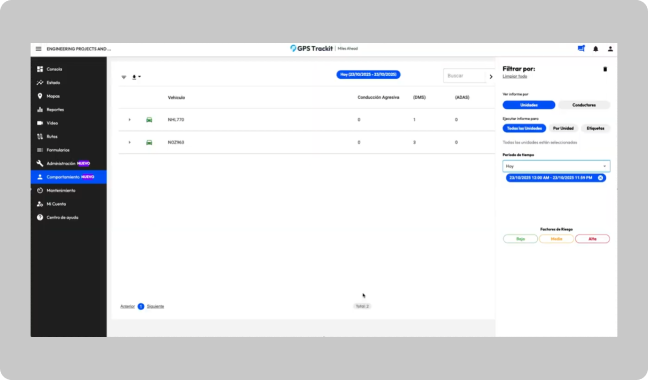Viewport: 648px width, 380px height.
Task: Click page 1 pagination button
Action: click(x=141, y=306)
